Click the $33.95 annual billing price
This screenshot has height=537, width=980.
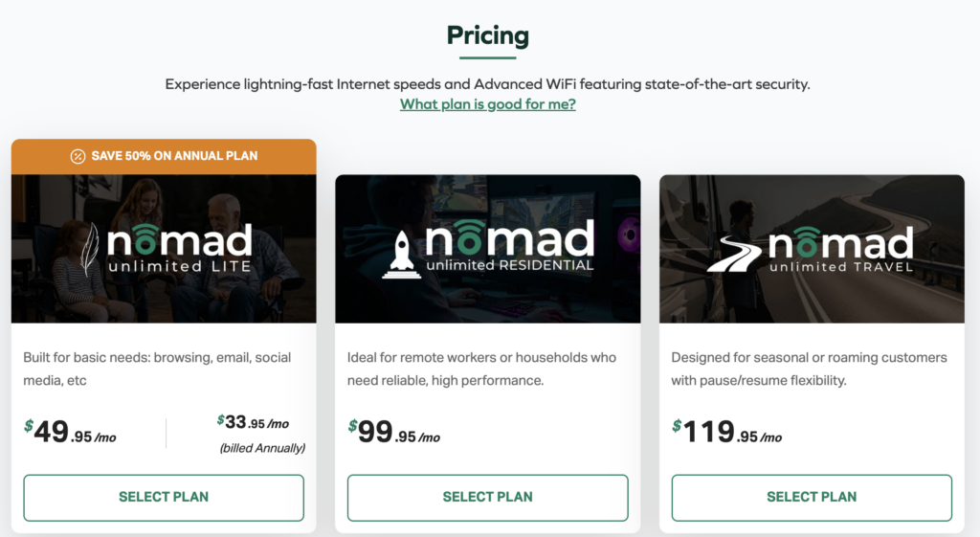click(254, 422)
